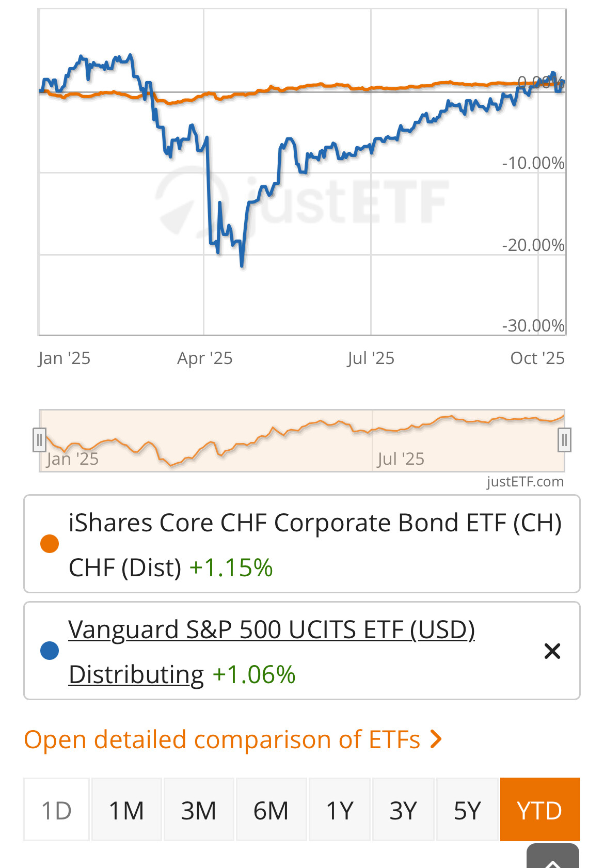Select the 1Y time range
Viewport: 604px width, 868px height.
339,810
